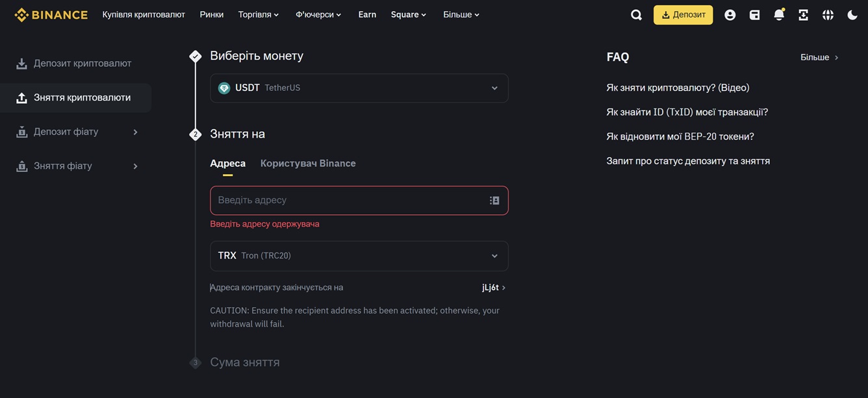Open the download app QR icon
This screenshot has width=868, height=398.
[804, 15]
